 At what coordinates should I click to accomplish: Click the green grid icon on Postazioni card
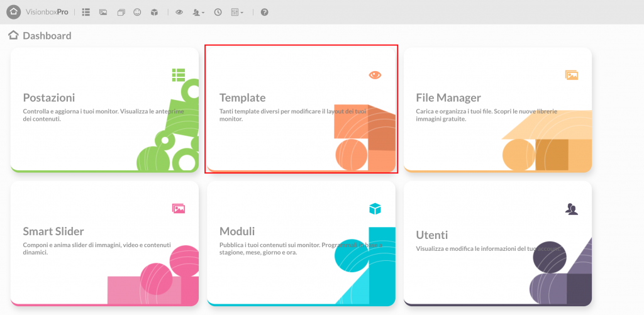(179, 75)
